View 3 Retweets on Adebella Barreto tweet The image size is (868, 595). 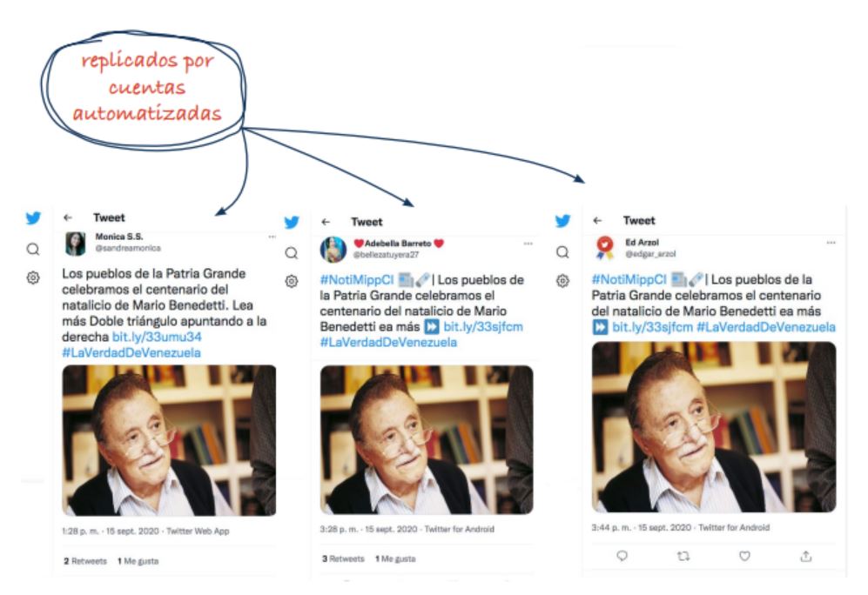(x=343, y=559)
